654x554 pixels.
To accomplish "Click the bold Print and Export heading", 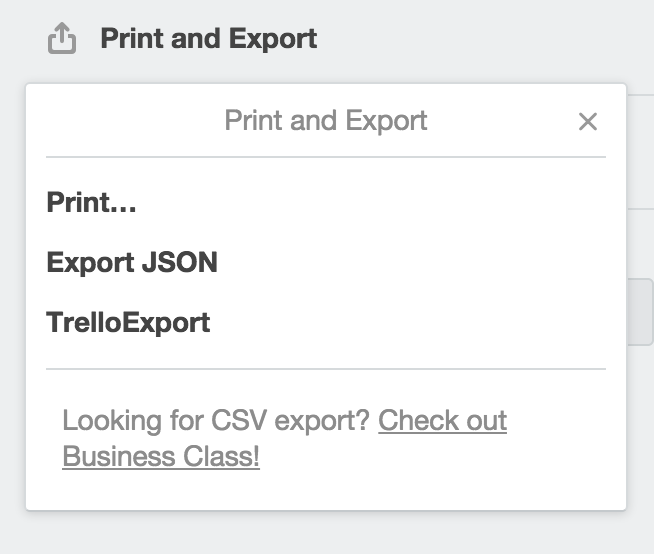I will coord(209,38).
